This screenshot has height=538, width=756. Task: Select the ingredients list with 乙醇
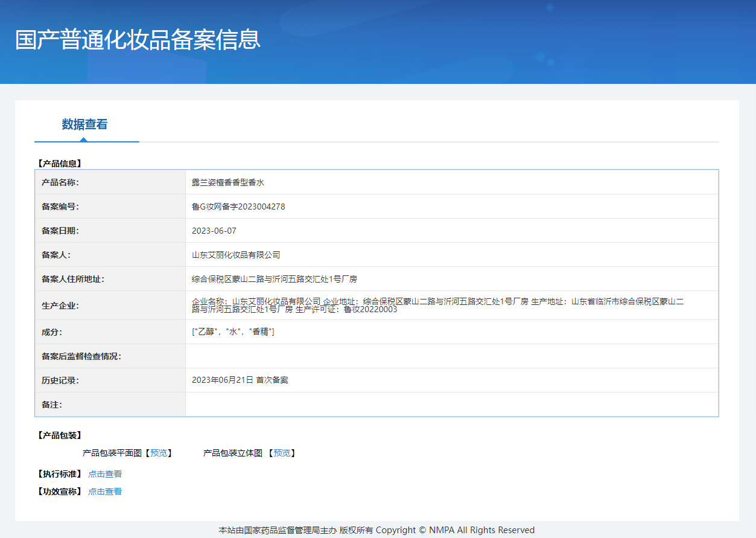(x=233, y=332)
